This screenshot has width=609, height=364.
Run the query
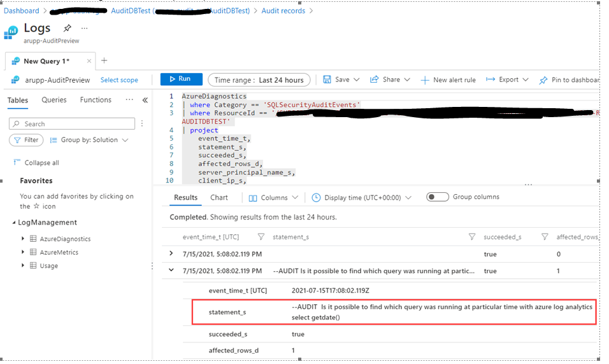pyautogui.click(x=182, y=79)
